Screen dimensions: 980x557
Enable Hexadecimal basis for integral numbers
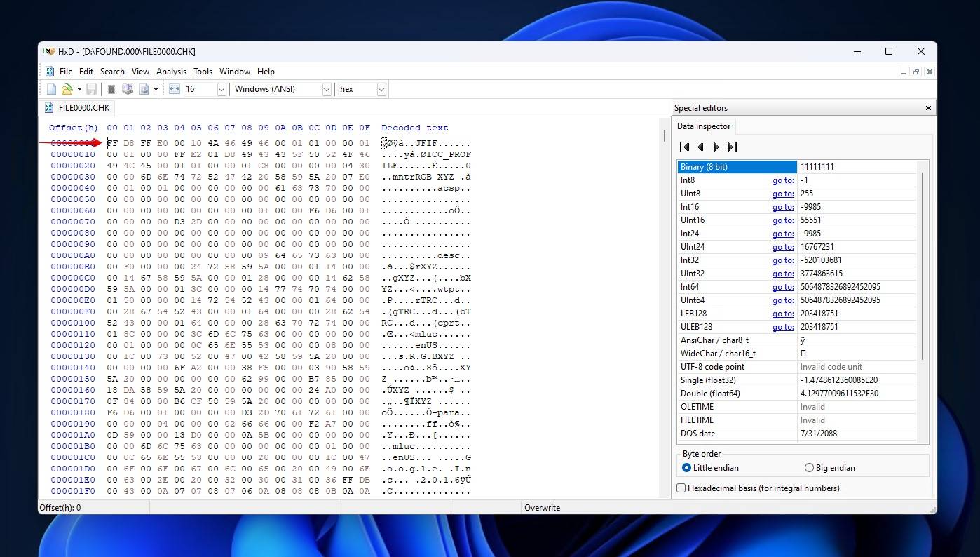pyautogui.click(x=758, y=488)
